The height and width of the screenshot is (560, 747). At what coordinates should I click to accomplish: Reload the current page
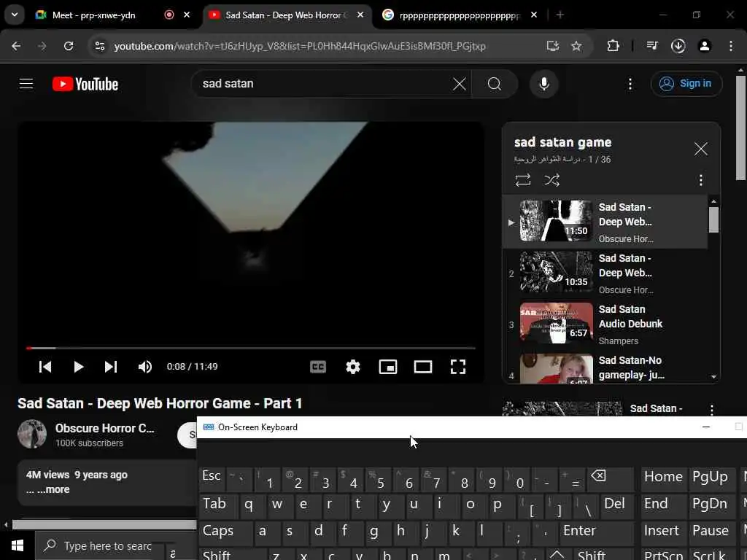click(x=69, y=46)
